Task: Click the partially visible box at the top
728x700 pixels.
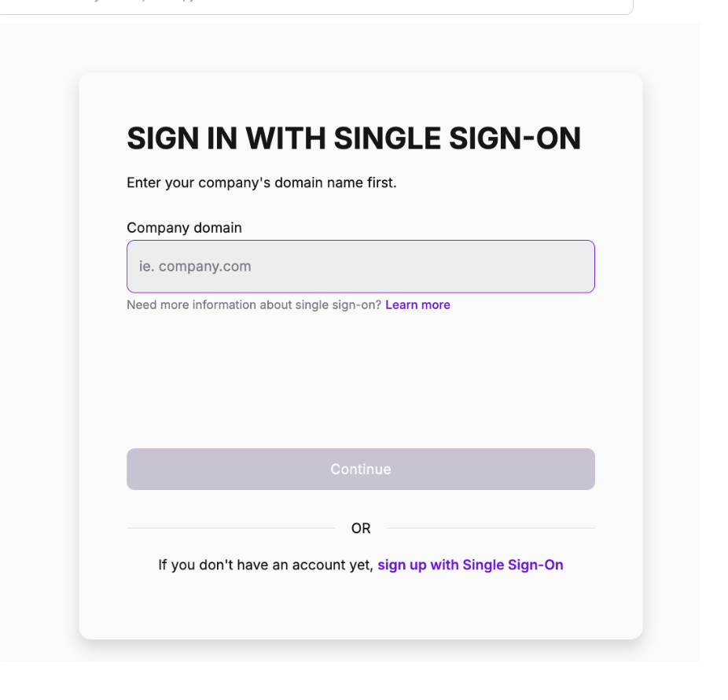Action: [x=314, y=7]
